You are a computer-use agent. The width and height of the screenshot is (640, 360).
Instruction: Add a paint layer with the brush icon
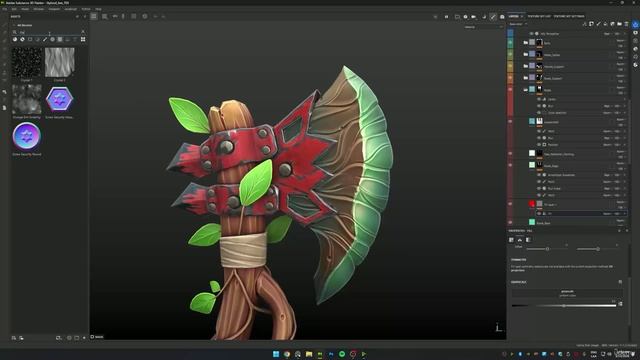(598, 24)
